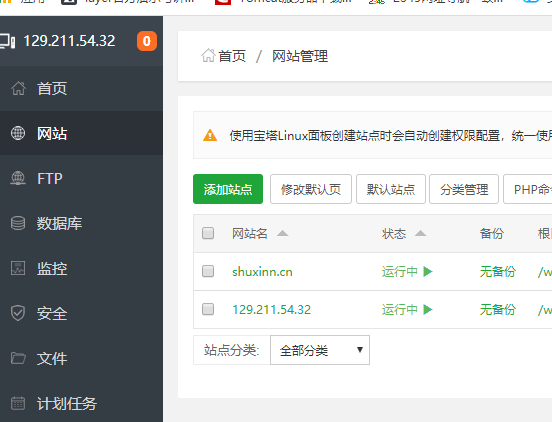Click 首页 in the breadcrumb
The height and width of the screenshot is (422, 552).
point(232,56)
